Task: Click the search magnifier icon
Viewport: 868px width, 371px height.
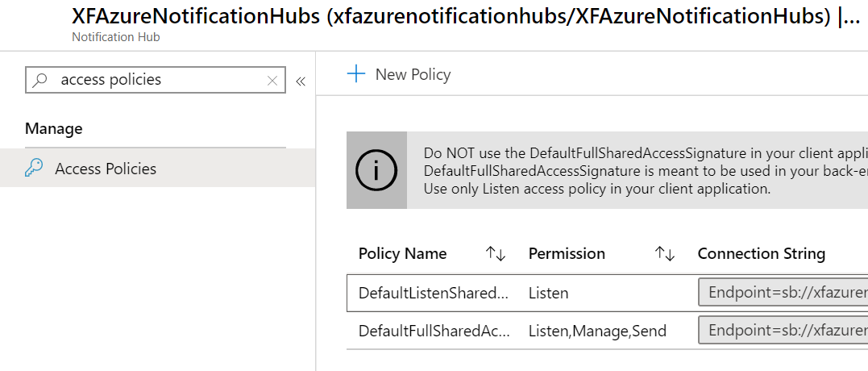Action: [39, 81]
